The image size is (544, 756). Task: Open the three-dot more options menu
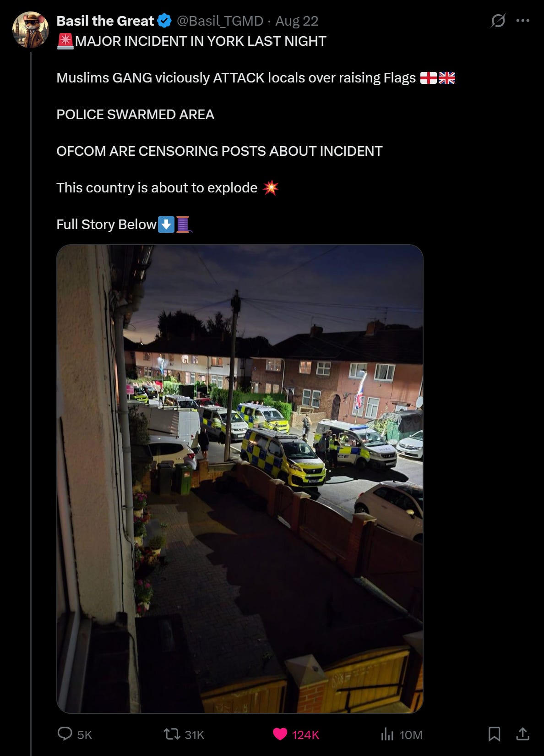[x=522, y=21]
